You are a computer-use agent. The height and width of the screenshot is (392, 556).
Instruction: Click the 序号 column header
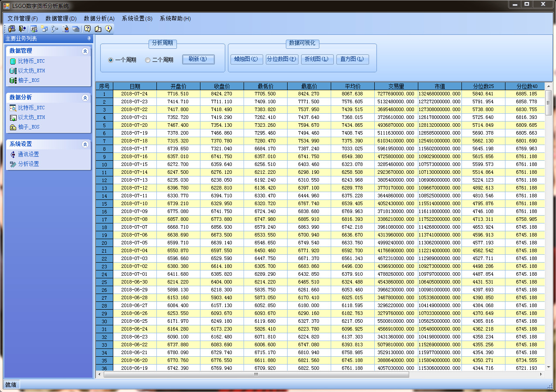105,86
